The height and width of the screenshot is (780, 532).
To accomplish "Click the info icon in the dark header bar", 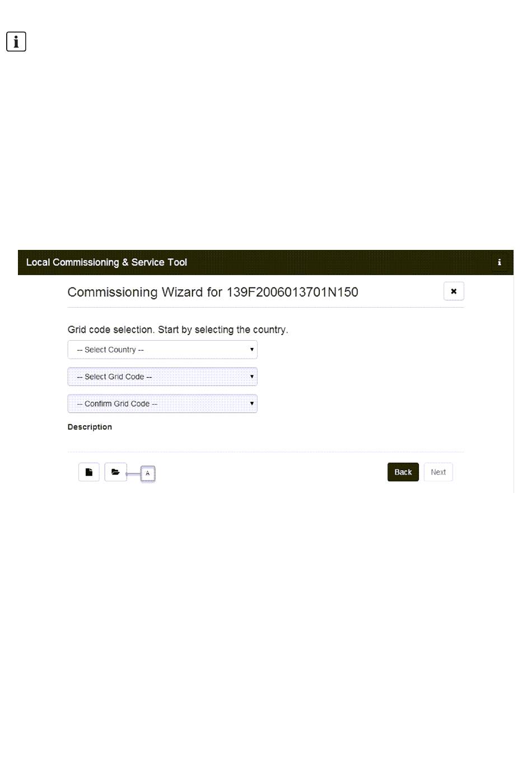I will [x=499, y=262].
